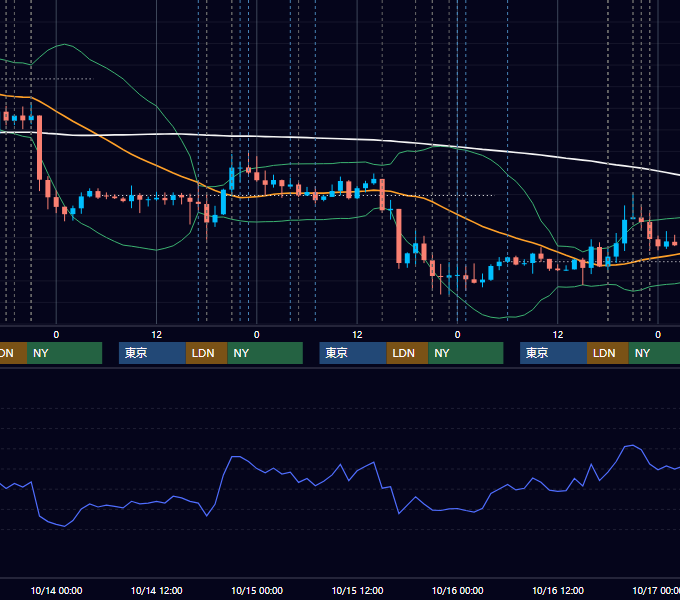680x600 pixels.
Task: Pick the 東京 session block on 10/16
Action: [553, 353]
